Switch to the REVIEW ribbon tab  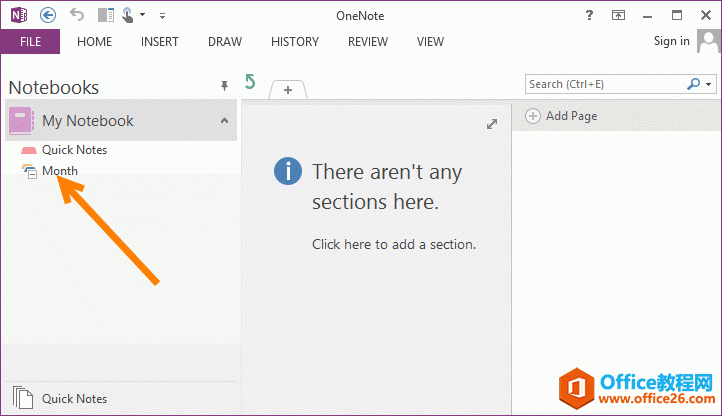[368, 42]
